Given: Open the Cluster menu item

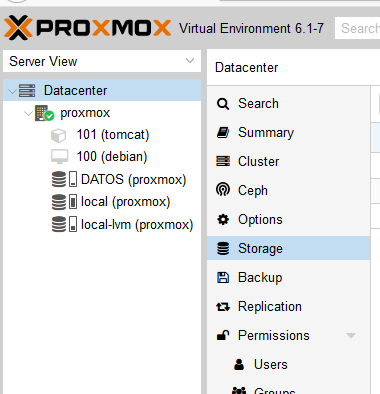Looking at the screenshot, I should 288,161.
